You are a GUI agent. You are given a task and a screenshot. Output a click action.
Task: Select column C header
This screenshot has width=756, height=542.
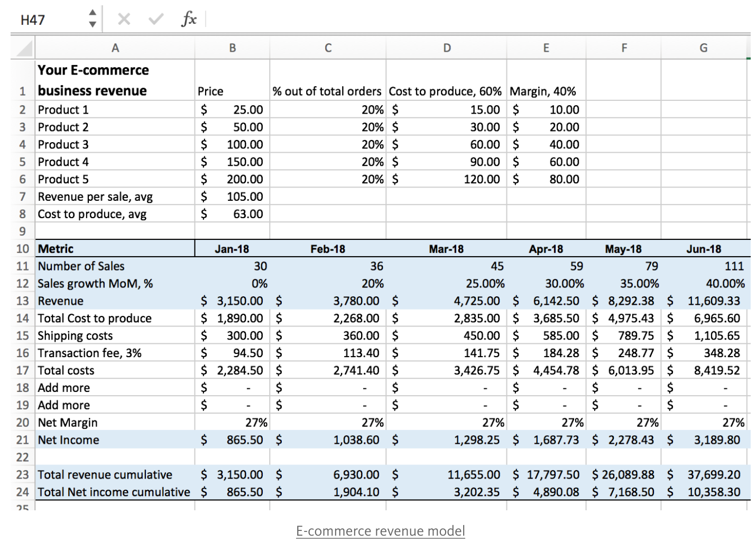click(328, 48)
